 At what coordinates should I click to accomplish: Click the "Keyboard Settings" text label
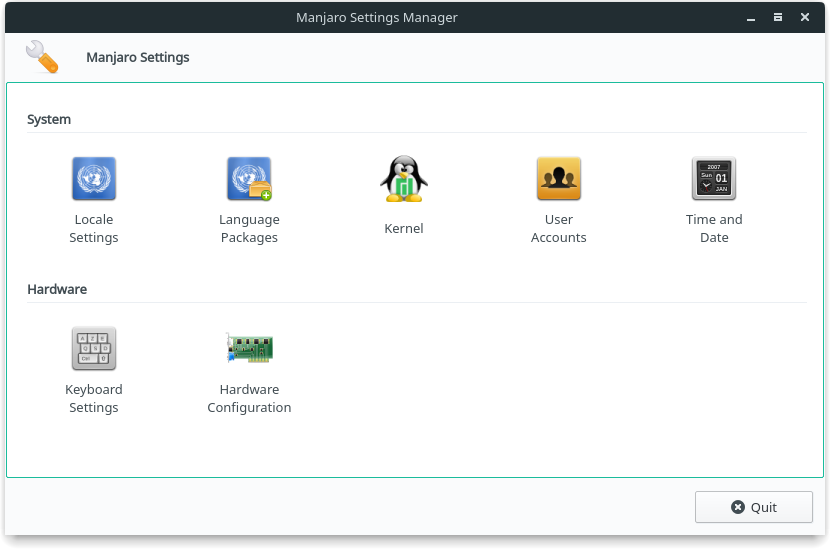pyautogui.click(x=94, y=399)
